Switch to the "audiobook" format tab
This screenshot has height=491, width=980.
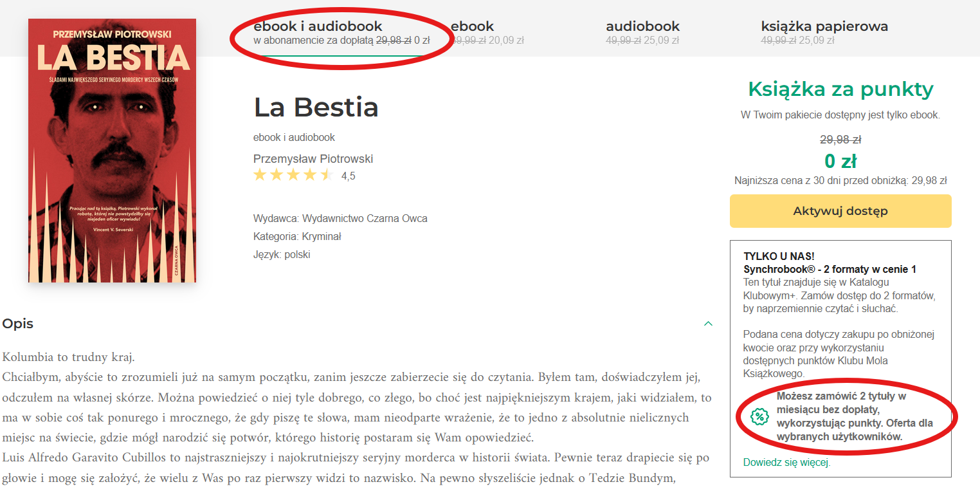pyautogui.click(x=642, y=27)
